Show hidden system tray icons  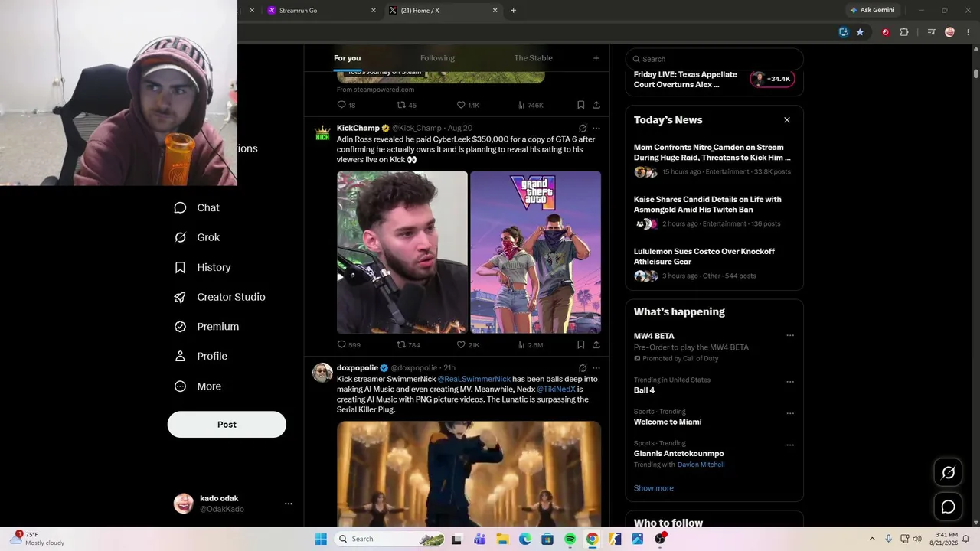[x=872, y=539]
